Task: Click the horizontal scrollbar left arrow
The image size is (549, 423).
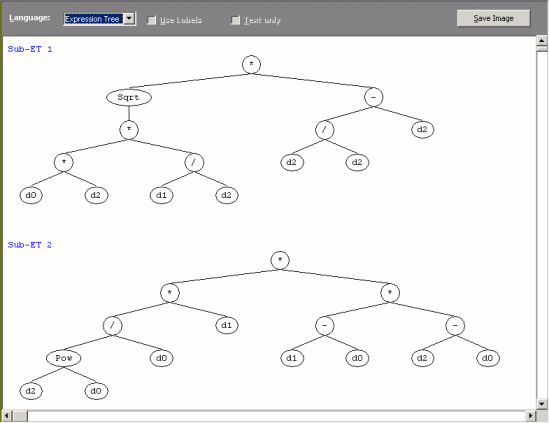Action: (x=7, y=416)
